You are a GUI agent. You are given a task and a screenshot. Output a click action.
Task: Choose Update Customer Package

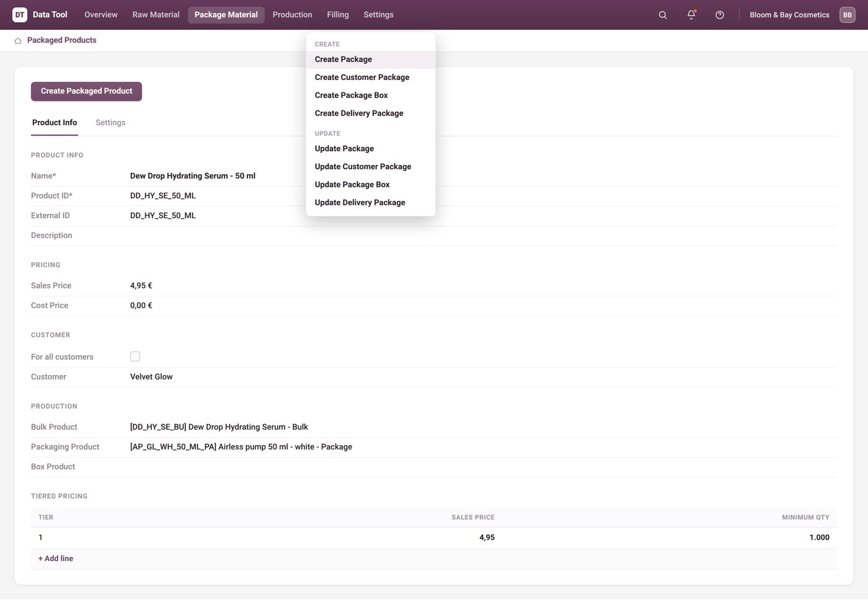click(371, 167)
